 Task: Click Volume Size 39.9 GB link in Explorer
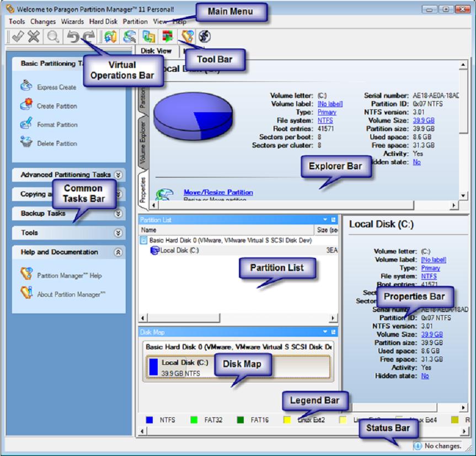point(424,120)
